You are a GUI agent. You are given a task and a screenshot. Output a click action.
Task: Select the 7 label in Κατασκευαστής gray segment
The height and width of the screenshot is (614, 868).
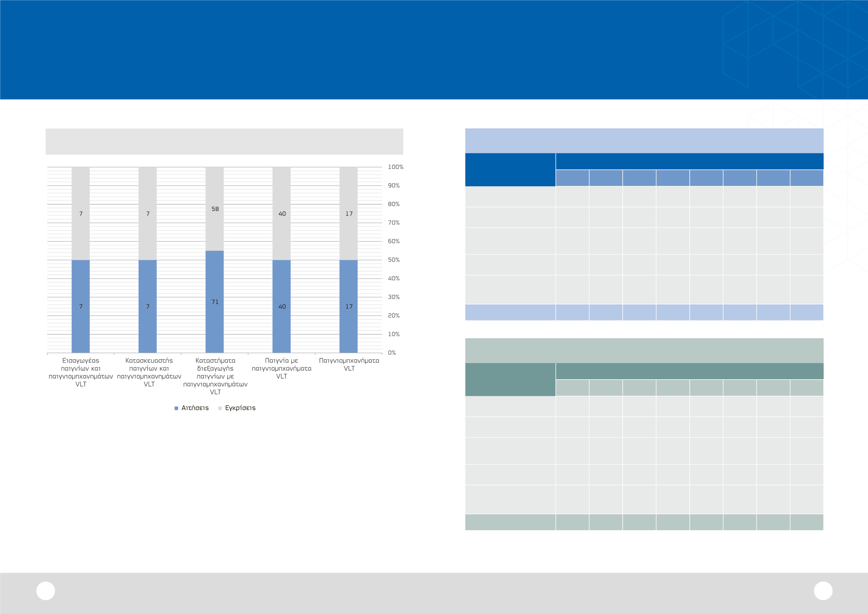[148, 214]
